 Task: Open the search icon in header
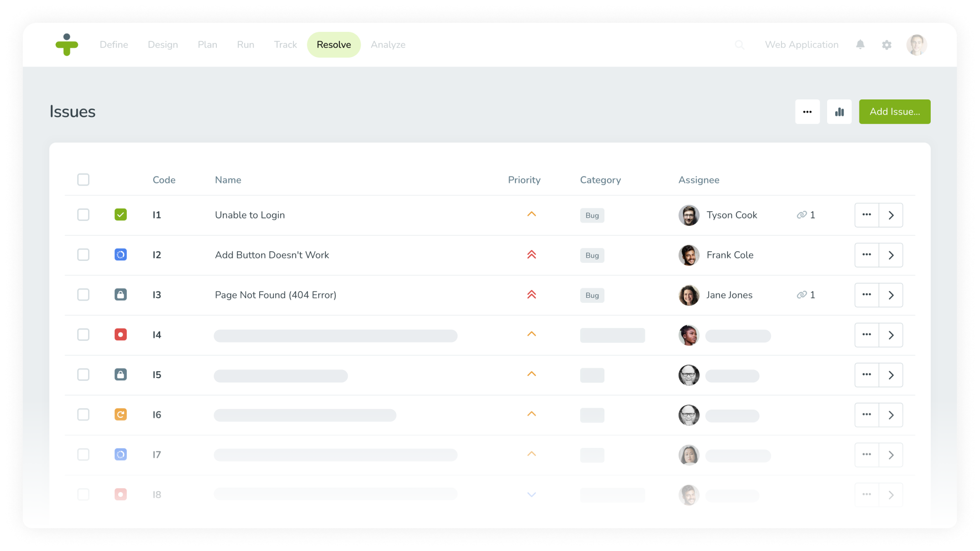pos(739,45)
